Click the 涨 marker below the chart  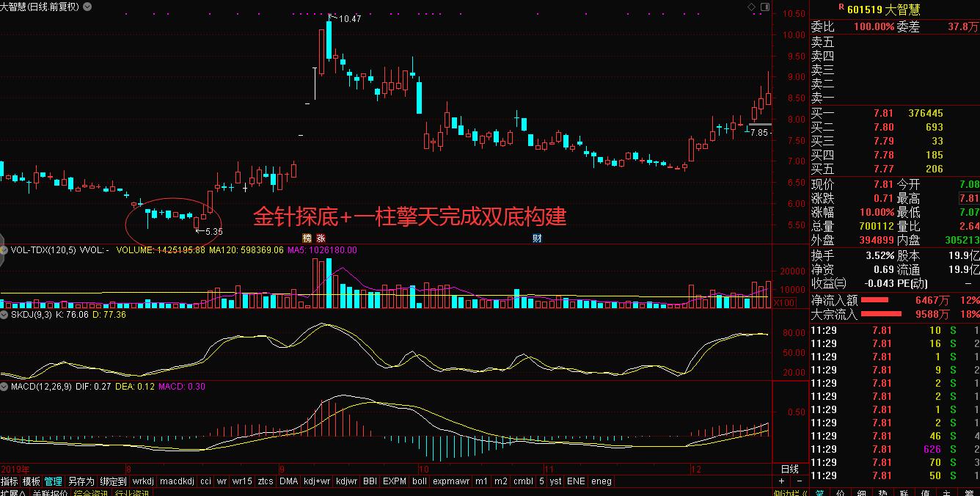(321, 238)
